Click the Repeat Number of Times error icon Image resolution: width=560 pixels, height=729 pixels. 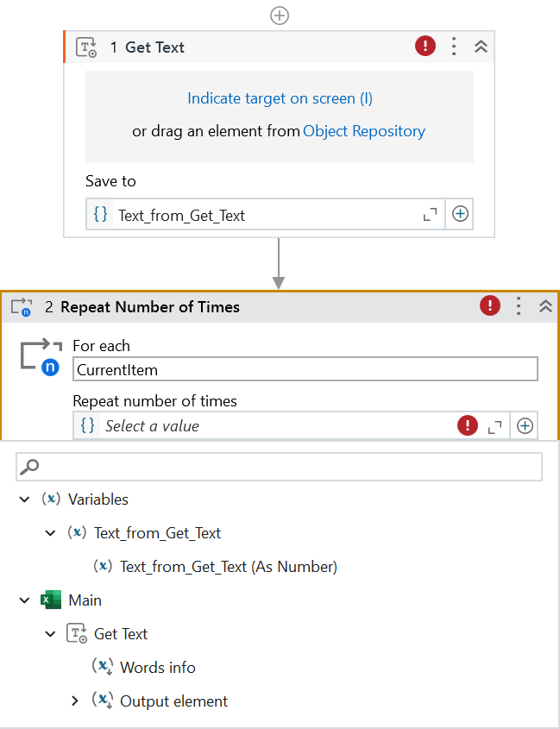(x=490, y=305)
